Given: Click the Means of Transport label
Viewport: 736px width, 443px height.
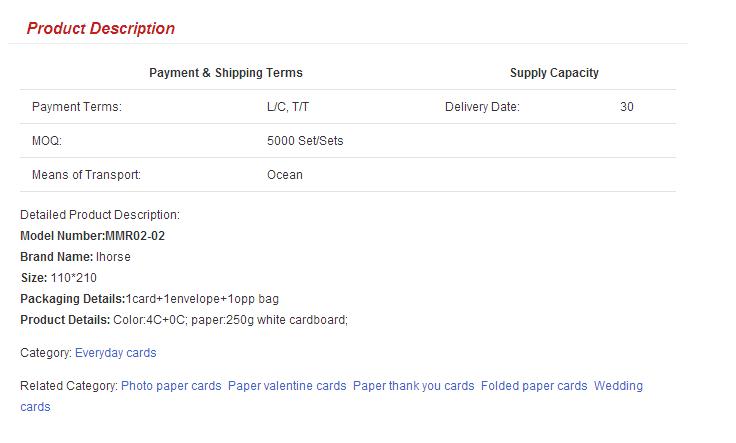Looking at the screenshot, I should tap(86, 175).
